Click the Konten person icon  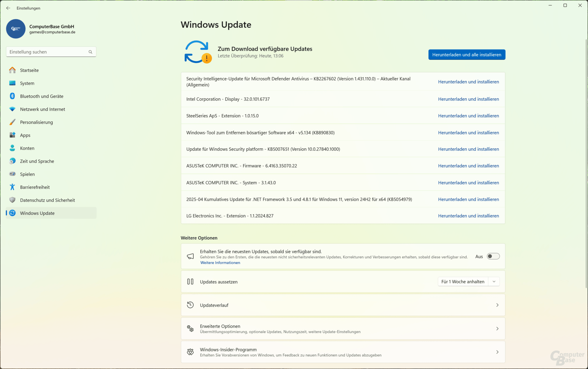(12, 148)
